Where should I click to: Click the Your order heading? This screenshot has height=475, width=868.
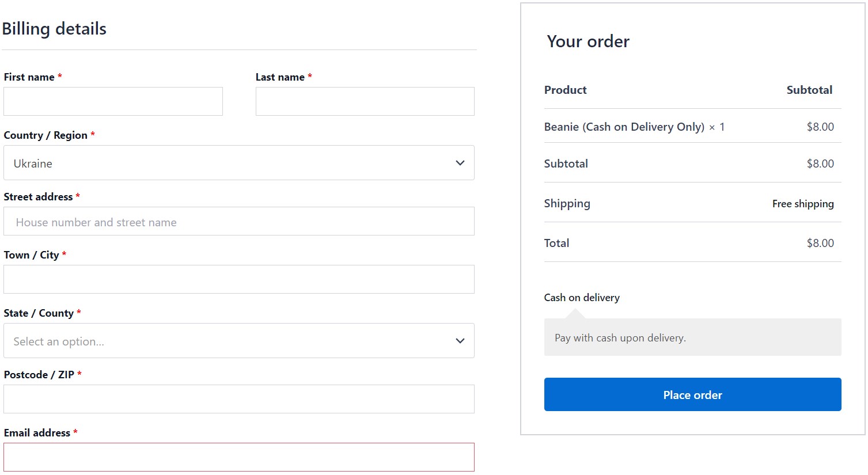587,41
